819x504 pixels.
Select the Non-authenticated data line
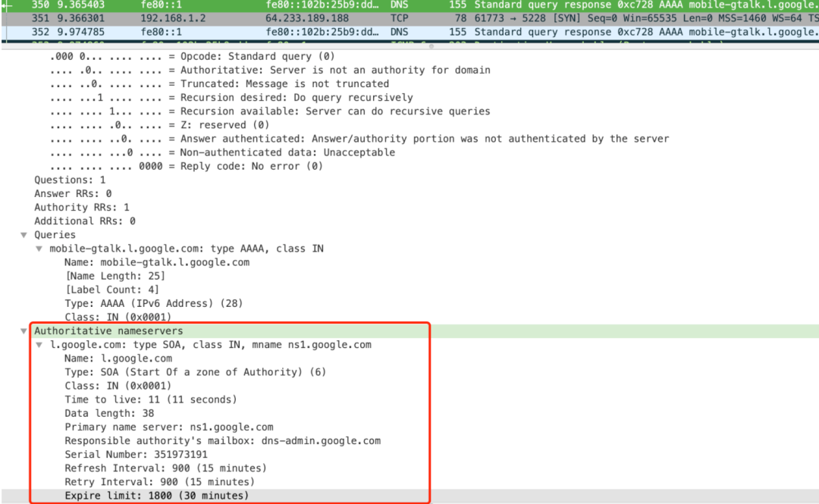pyautogui.click(x=222, y=152)
